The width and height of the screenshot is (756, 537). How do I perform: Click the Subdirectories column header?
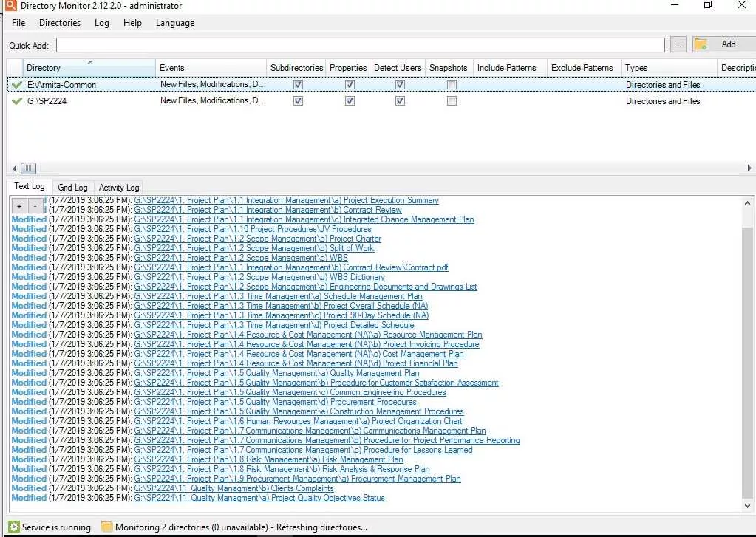coord(296,68)
